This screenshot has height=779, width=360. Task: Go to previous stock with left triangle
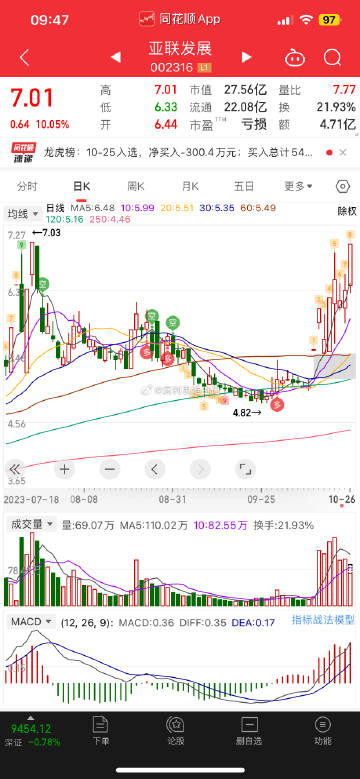pos(116,57)
